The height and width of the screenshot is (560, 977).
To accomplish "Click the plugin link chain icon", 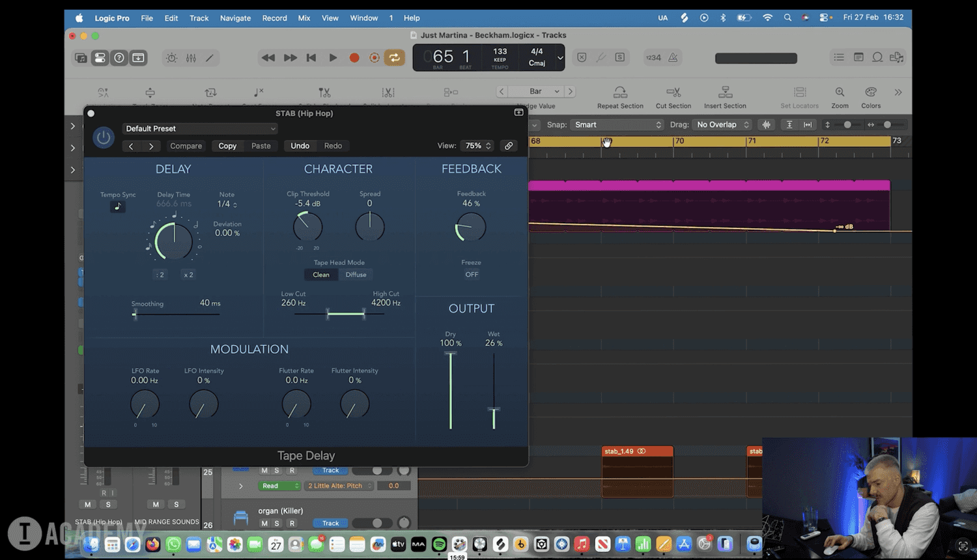I will click(509, 146).
